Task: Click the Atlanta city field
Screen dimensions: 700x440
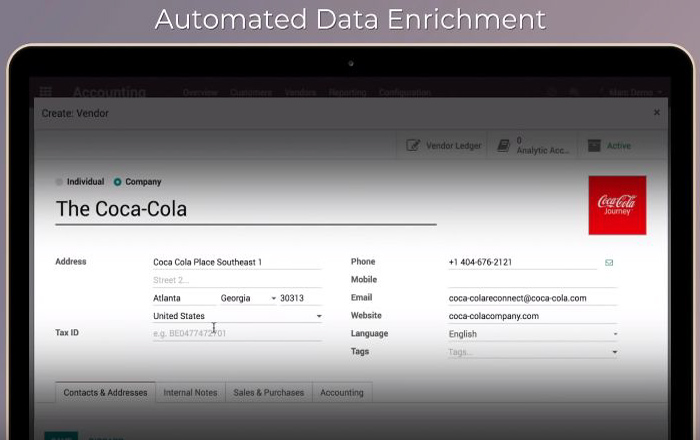Action: point(184,298)
